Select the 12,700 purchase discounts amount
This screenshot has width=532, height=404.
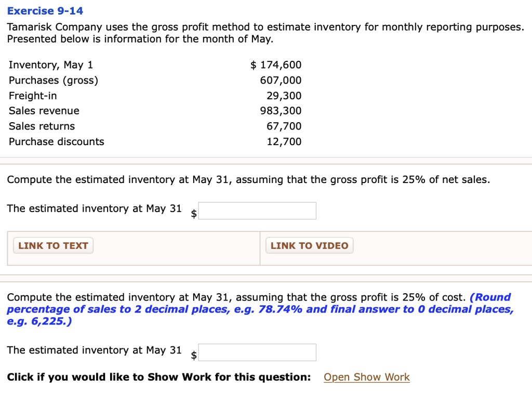tap(285, 141)
